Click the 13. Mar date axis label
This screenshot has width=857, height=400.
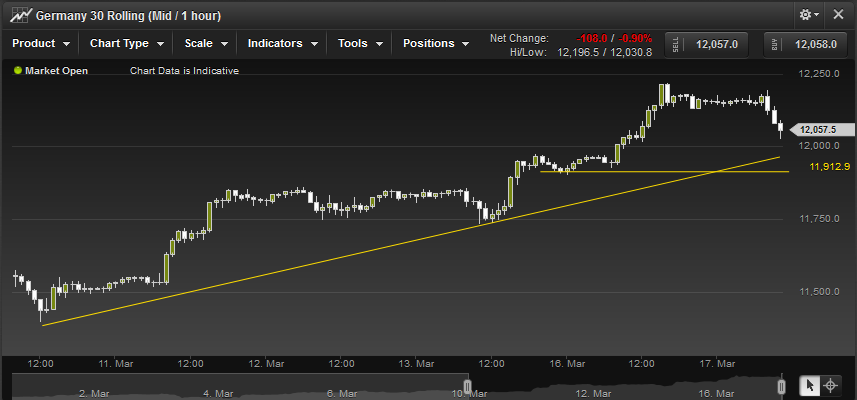click(x=416, y=363)
